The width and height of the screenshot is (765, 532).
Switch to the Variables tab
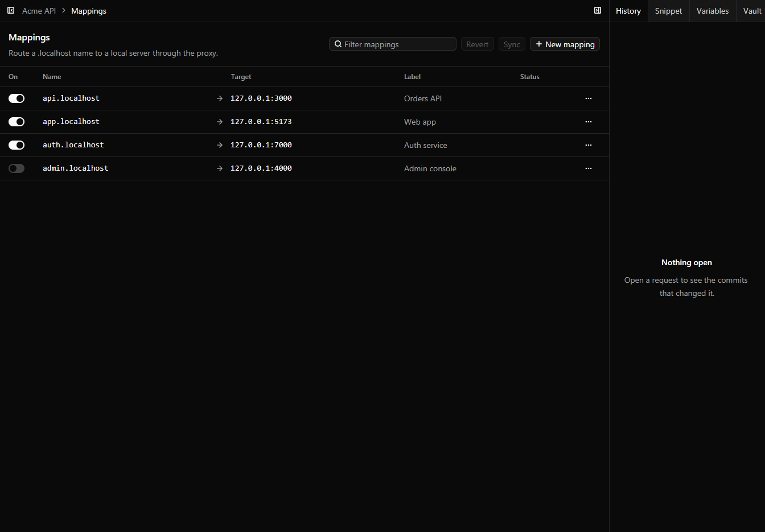click(713, 11)
